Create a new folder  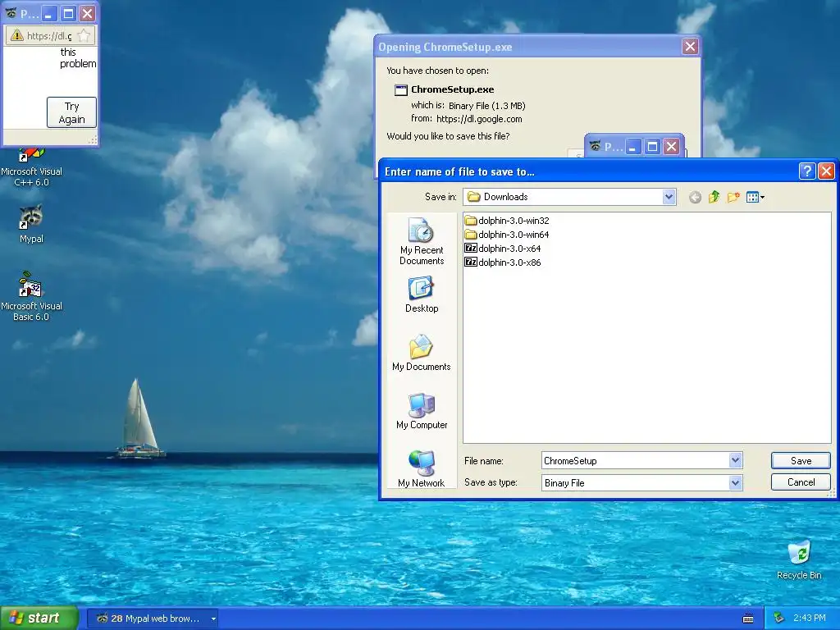(733, 197)
